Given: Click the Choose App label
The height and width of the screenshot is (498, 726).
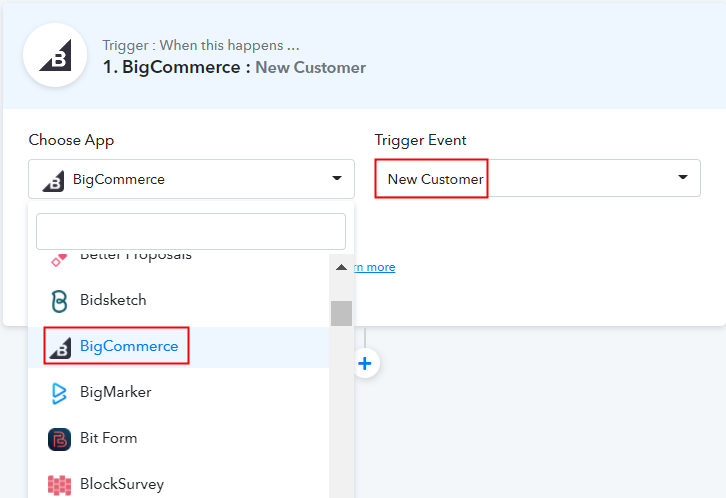Looking at the screenshot, I should point(71,140).
